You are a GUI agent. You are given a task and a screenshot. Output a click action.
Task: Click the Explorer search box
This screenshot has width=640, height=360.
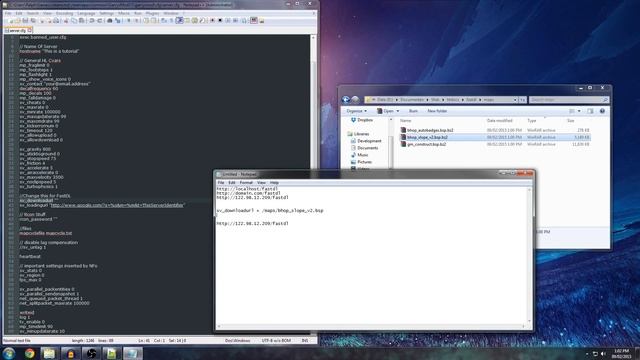click(x=569, y=100)
